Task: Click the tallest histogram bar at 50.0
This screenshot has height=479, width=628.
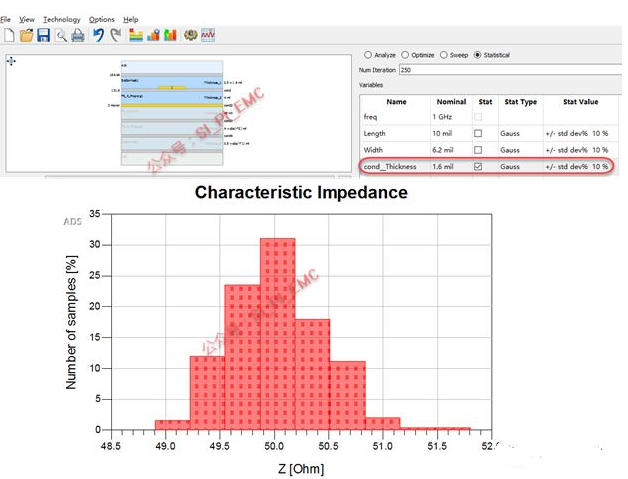Action: 278,334
